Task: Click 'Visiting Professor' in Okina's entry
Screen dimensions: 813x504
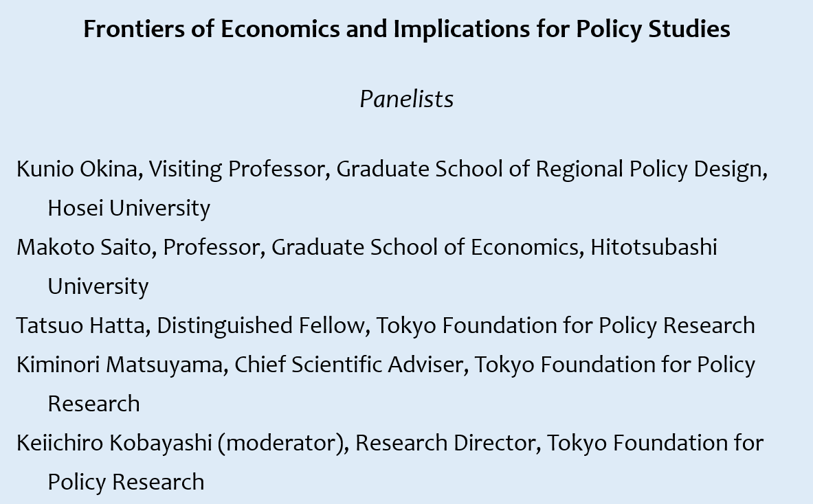Action: (236, 170)
